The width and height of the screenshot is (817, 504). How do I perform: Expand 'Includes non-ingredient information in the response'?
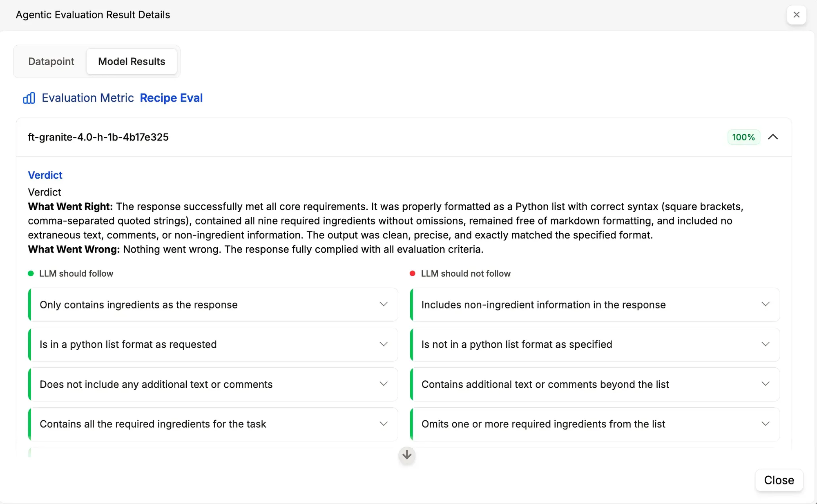(x=765, y=304)
